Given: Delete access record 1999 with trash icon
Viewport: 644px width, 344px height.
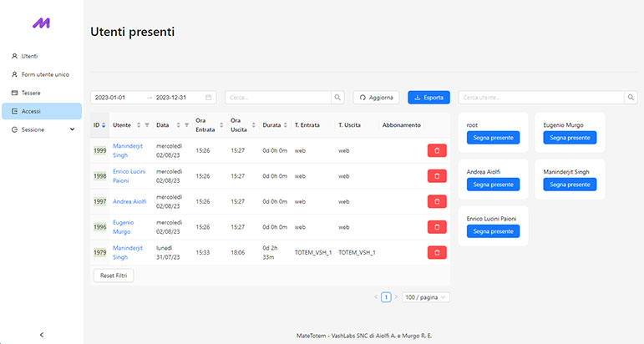Looking at the screenshot, I should (437, 151).
